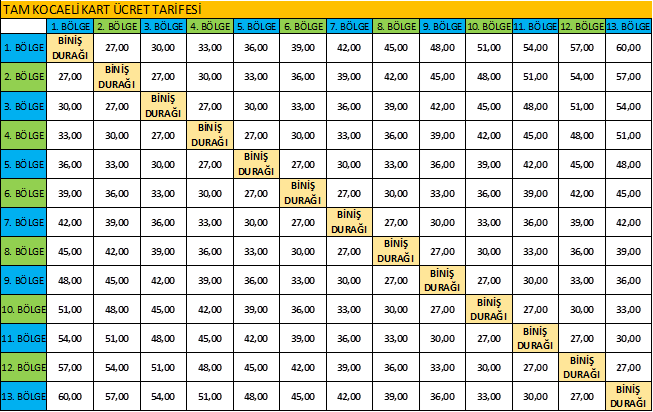Screen dimensions: 653x412
Task: Click BİNİŞ DURAĞI cell in 6. BÖLGE row
Action: (x=303, y=193)
